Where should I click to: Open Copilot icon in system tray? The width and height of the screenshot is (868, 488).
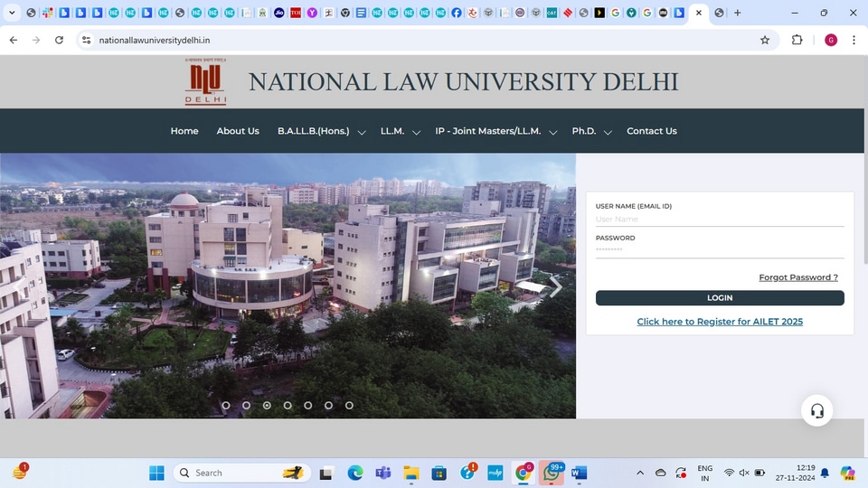[x=847, y=473]
